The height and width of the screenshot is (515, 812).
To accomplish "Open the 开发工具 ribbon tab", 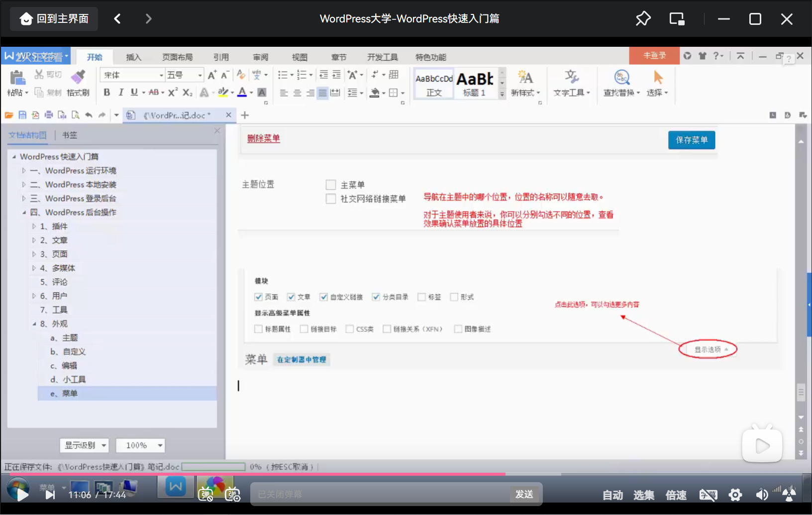I will click(x=382, y=57).
